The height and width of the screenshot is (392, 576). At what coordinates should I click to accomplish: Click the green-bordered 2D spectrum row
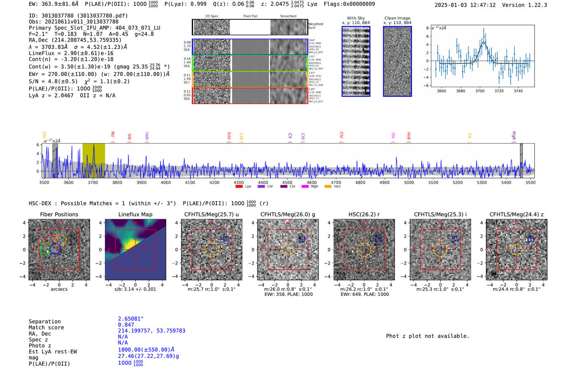pos(250,63)
